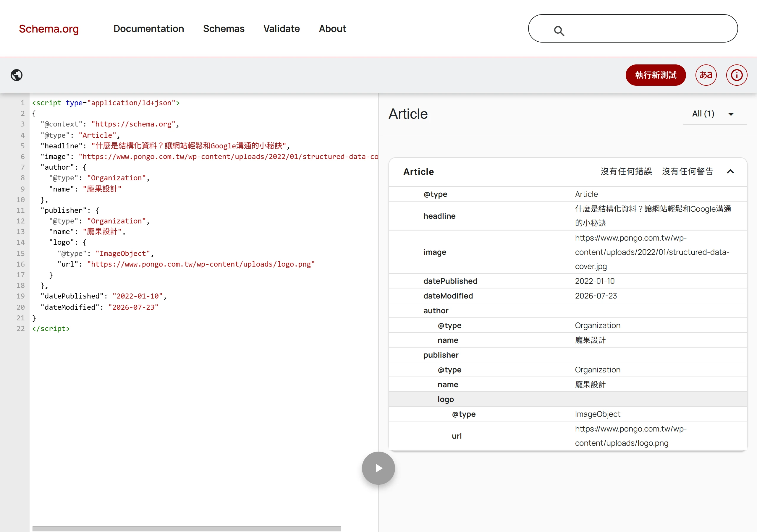Screen dimensions: 757x532
Task: Click code line 1 script tag
Action: coord(106,103)
